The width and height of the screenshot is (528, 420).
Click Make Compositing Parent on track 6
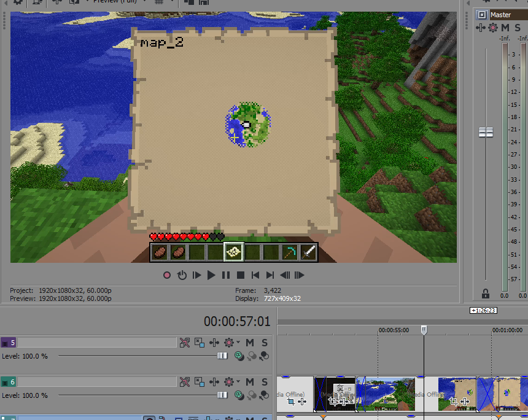click(252, 395)
